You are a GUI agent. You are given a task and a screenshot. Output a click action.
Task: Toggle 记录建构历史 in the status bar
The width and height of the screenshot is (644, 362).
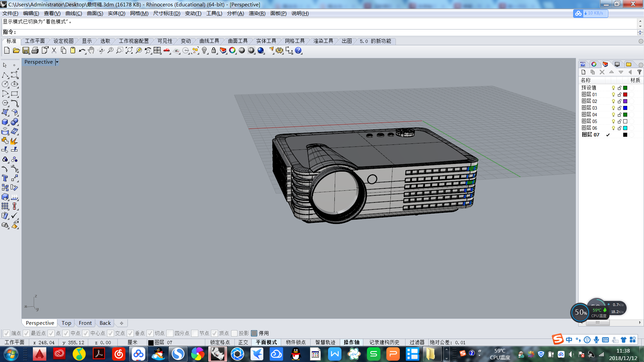point(384,343)
